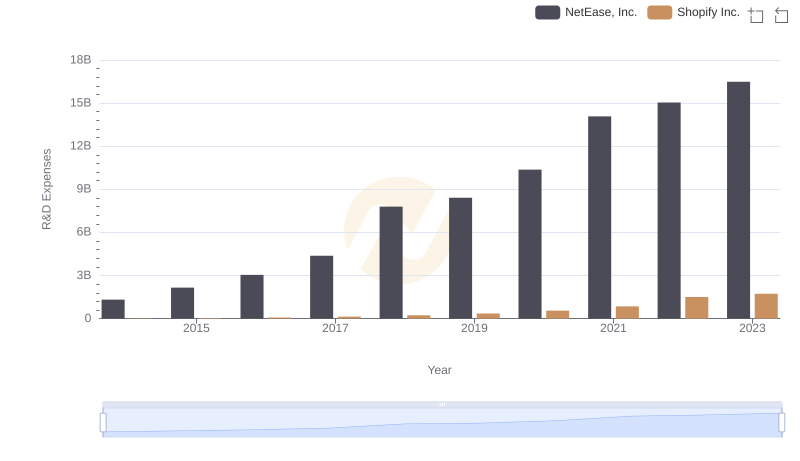Click the NetEase dark legend swatch
Viewport: 800px width, 461px height.
coord(547,12)
